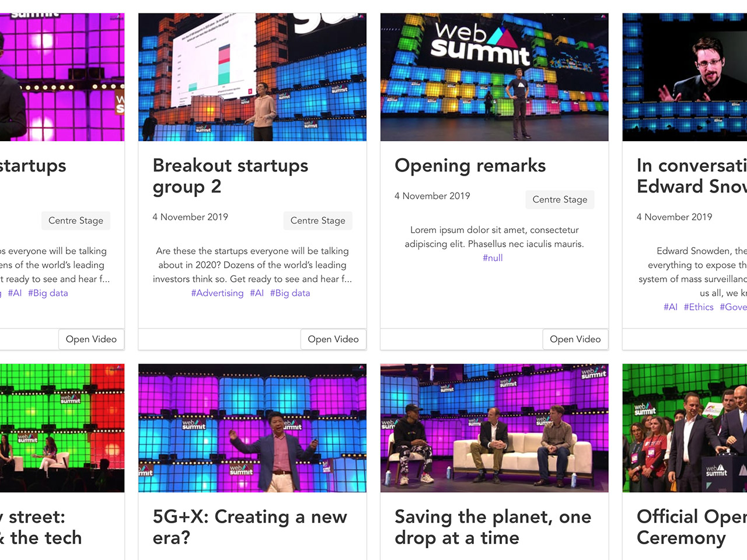Click #AI hashtag on Breakout startups group 2
The image size is (747, 560).
click(x=257, y=293)
